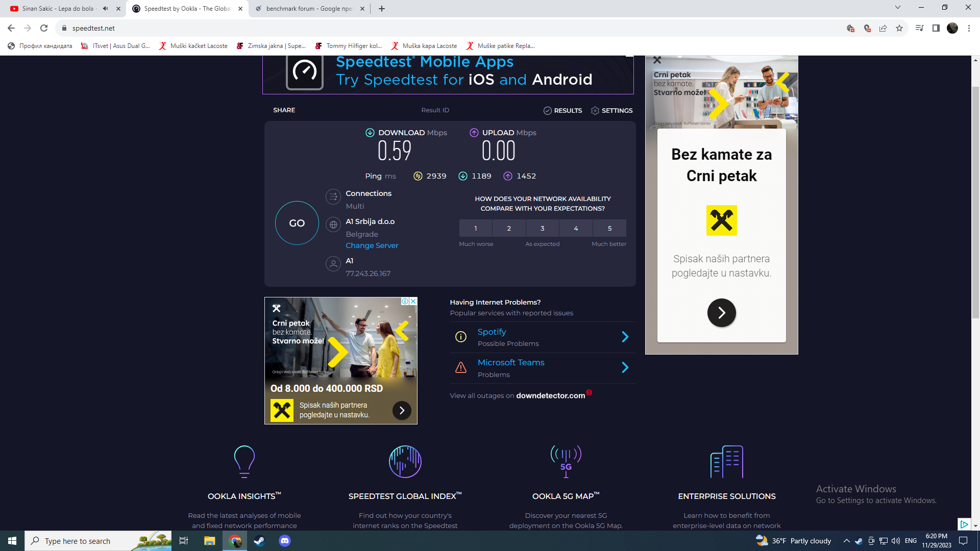This screenshot has width=980, height=551.
Task: Click the taskbar search box
Action: [98, 541]
